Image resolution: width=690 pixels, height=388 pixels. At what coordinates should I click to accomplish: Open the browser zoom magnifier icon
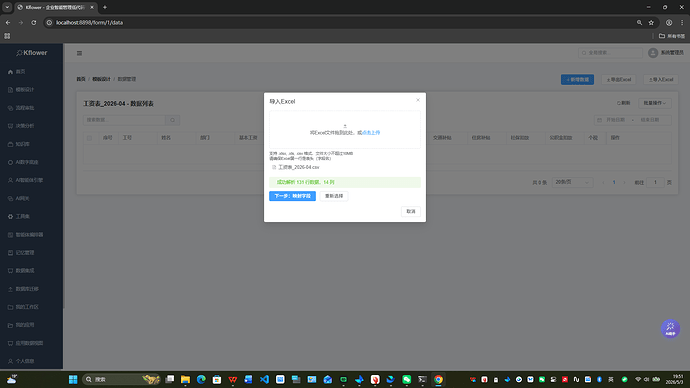coord(639,22)
